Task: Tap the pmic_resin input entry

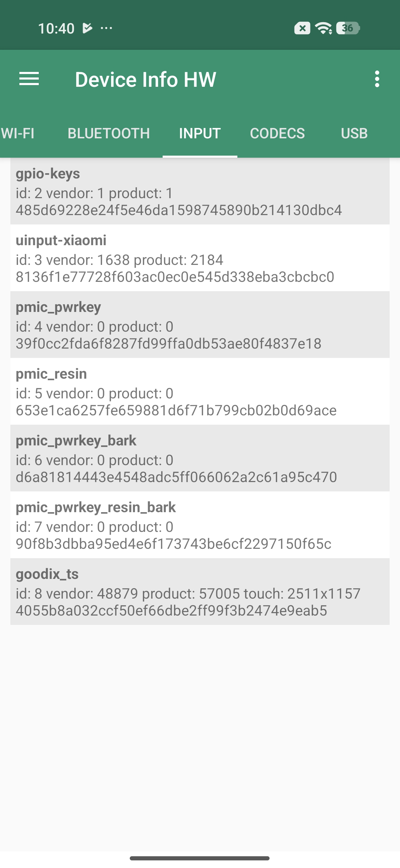Action: (x=200, y=391)
